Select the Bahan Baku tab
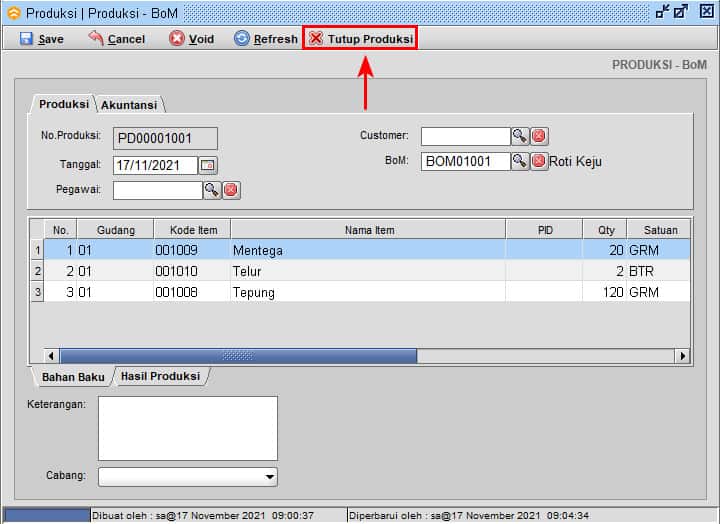The width and height of the screenshot is (720, 524). tap(73, 377)
